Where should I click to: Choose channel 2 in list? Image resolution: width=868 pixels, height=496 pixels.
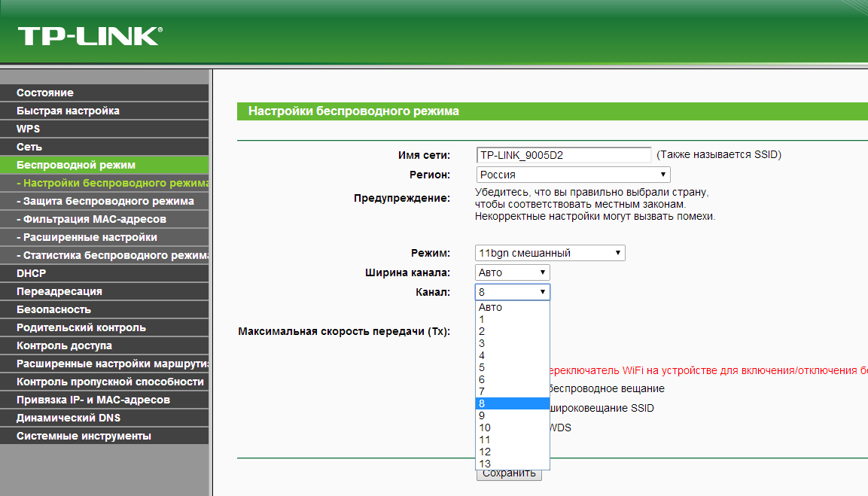[x=513, y=332]
